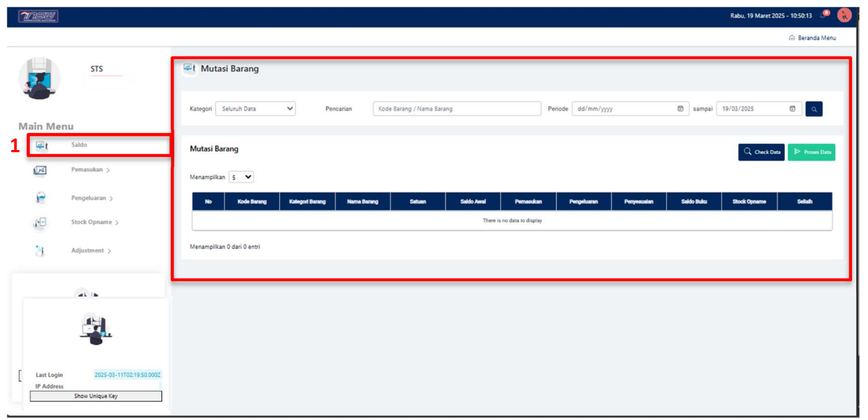Click the Stock Opname sidebar icon
The height and width of the screenshot is (420, 868).
[x=40, y=223]
